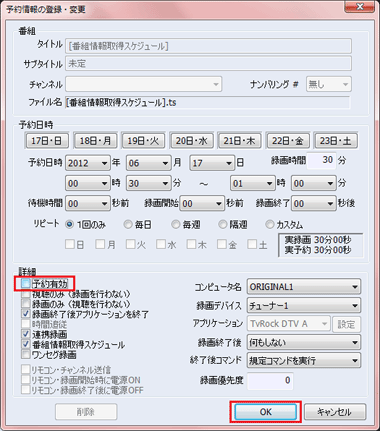Choose the 17日・日 date button
This screenshot has height=431, width=380.
(47, 141)
